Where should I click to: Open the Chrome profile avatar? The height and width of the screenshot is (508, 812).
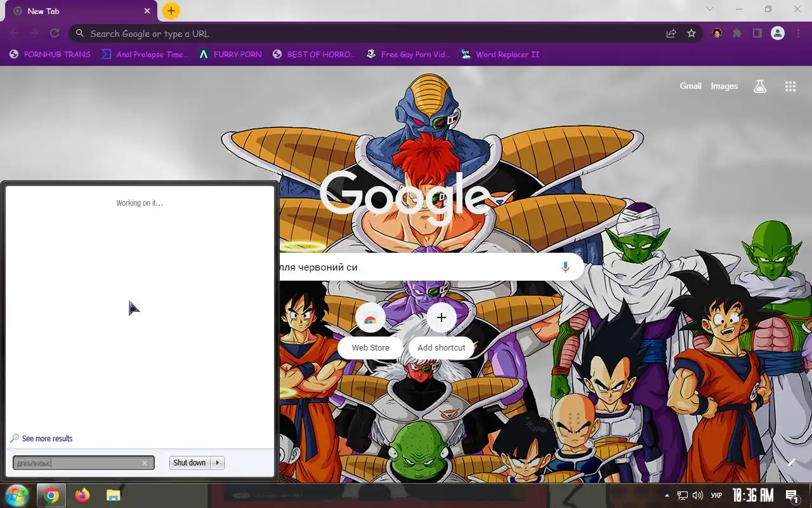click(x=778, y=34)
